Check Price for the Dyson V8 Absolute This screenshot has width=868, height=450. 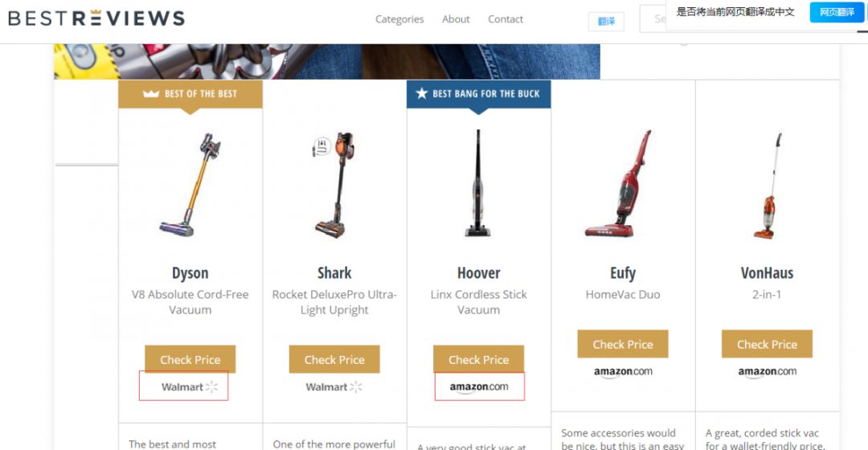coord(190,359)
